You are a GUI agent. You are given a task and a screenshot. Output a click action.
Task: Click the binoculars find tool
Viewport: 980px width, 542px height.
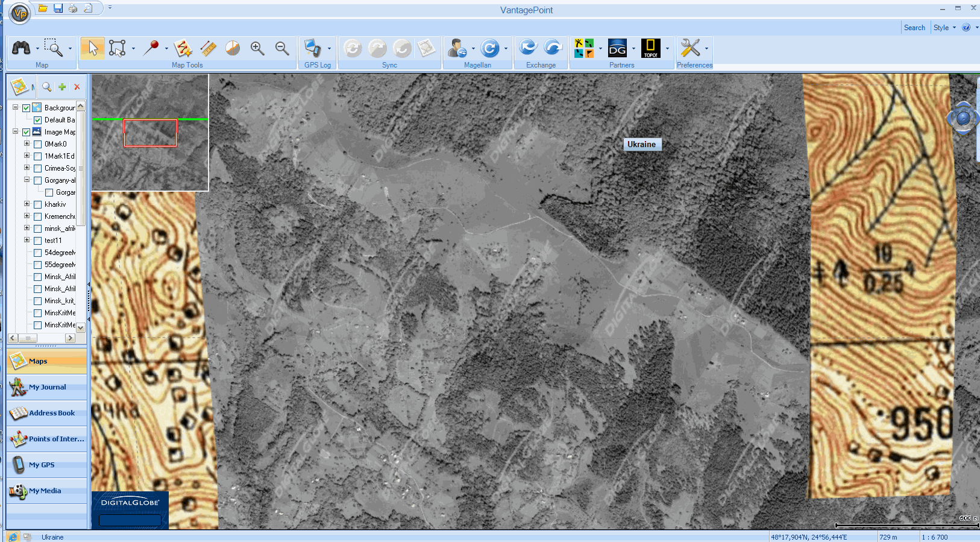coord(21,48)
